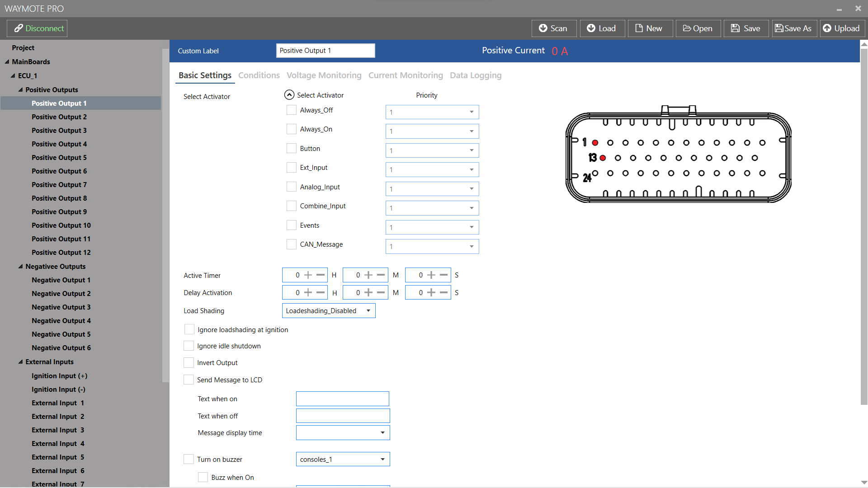The width and height of the screenshot is (868, 488).
Task: Collapse the Negative Outputs tree node
Action: pos(20,267)
